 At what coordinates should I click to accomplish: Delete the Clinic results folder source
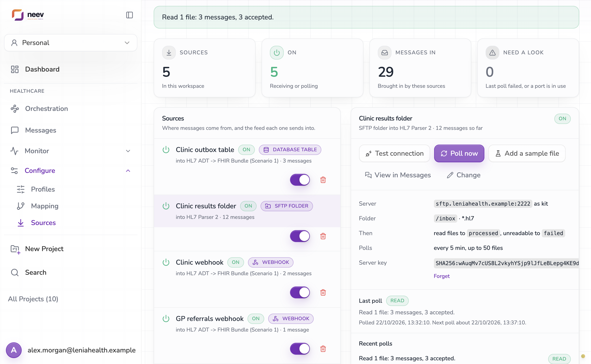point(323,236)
